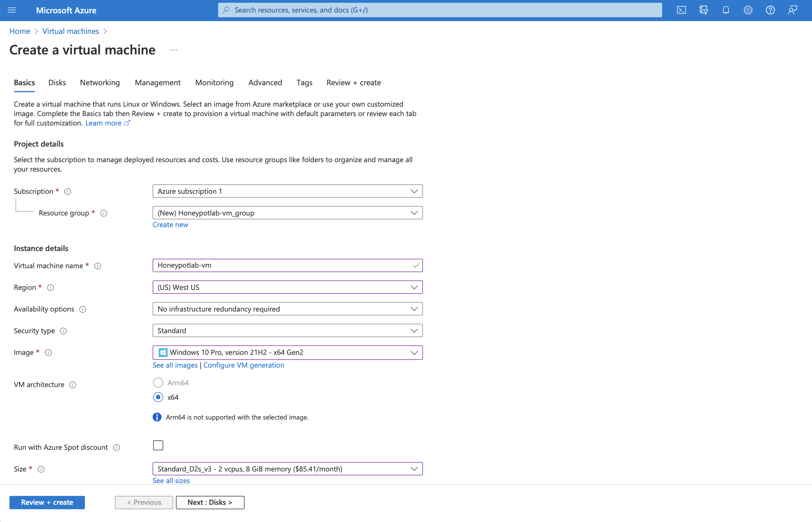
Task: Click the Microsoft Azure logo text
Action: coord(66,11)
